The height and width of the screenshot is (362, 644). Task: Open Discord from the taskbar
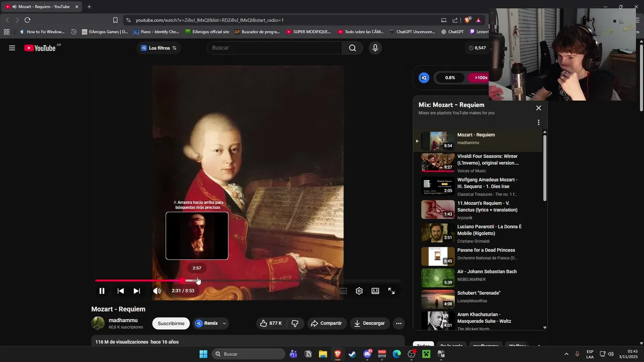click(x=367, y=354)
